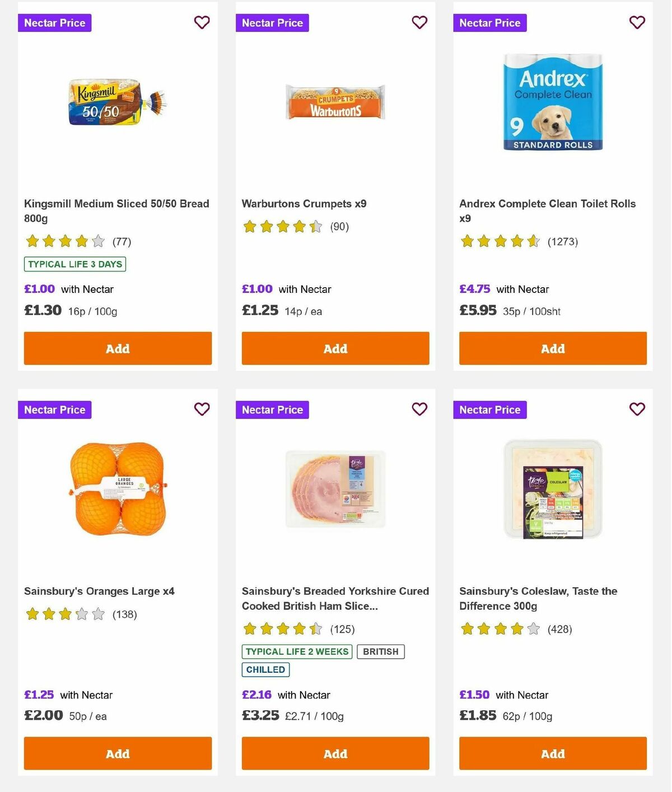Favourite the Breaded Yorkshire Cured Ham
The height and width of the screenshot is (792, 672).
click(419, 409)
